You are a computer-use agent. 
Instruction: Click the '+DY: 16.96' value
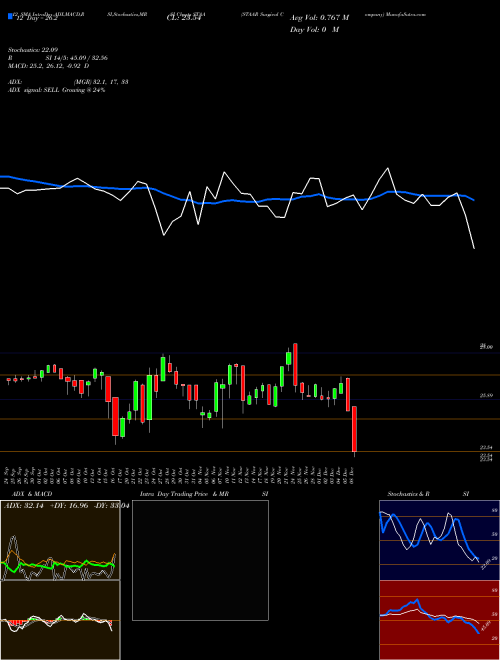(x=69, y=506)
